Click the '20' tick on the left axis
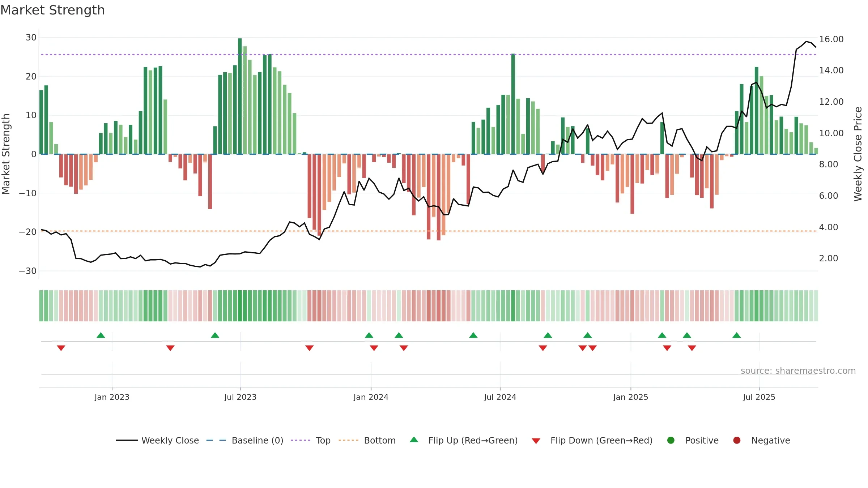Image resolution: width=868 pixels, height=488 pixels. point(31,76)
